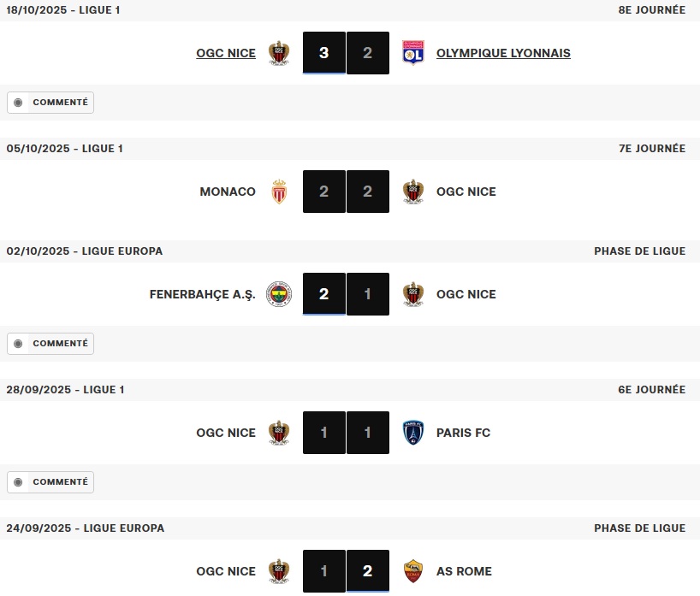Click the 2-1 score of Fenerbahçe–Nice
The height and width of the screenshot is (596, 700).
click(346, 294)
